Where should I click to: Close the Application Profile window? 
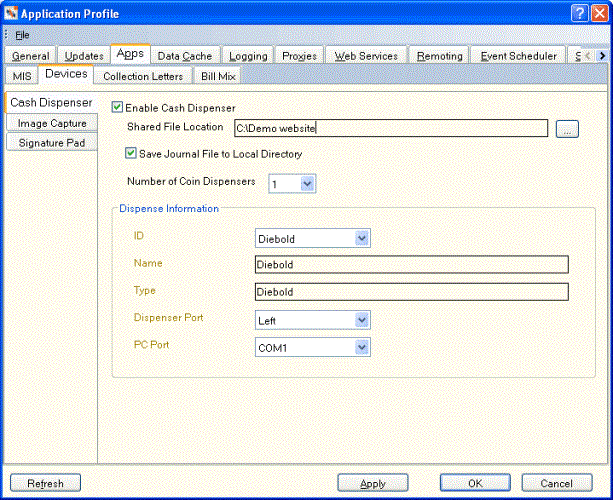pyautogui.click(x=600, y=13)
